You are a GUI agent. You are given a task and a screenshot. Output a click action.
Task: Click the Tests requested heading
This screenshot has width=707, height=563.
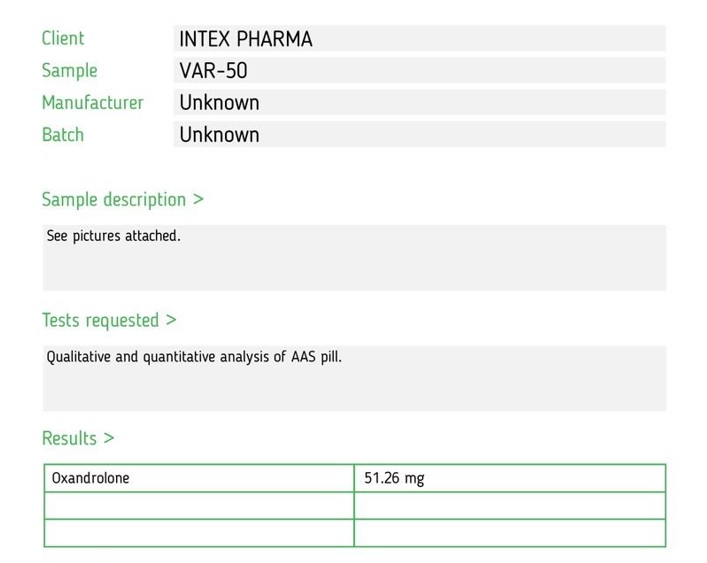coord(100,320)
